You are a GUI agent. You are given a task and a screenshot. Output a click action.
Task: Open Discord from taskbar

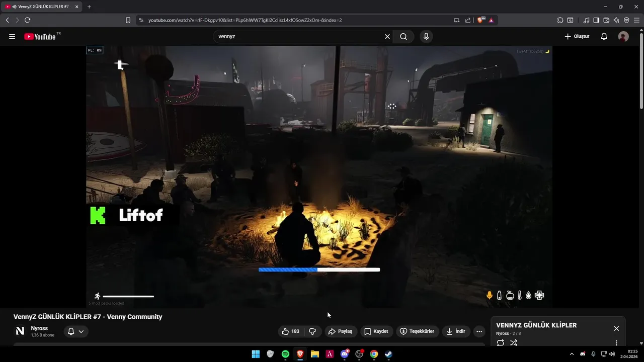click(x=345, y=354)
